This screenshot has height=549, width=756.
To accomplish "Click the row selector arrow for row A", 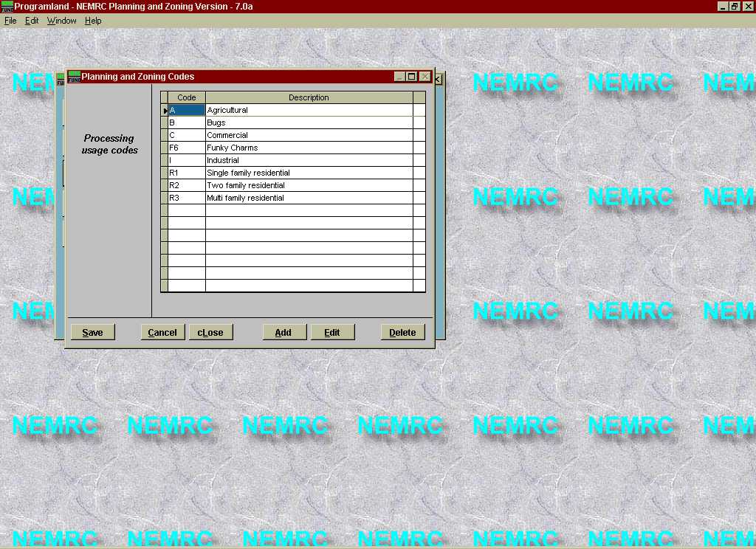I will pyautogui.click(x=165, y=111).
